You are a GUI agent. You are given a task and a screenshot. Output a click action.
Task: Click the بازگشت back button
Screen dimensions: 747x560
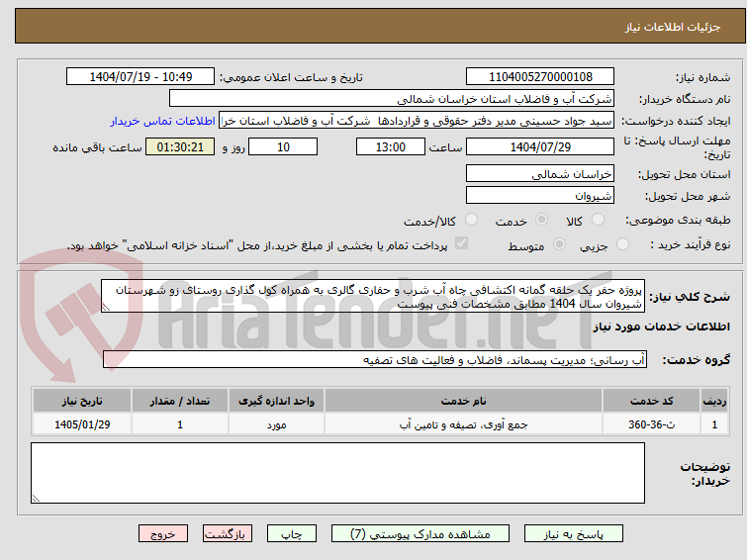pos(228,534)
